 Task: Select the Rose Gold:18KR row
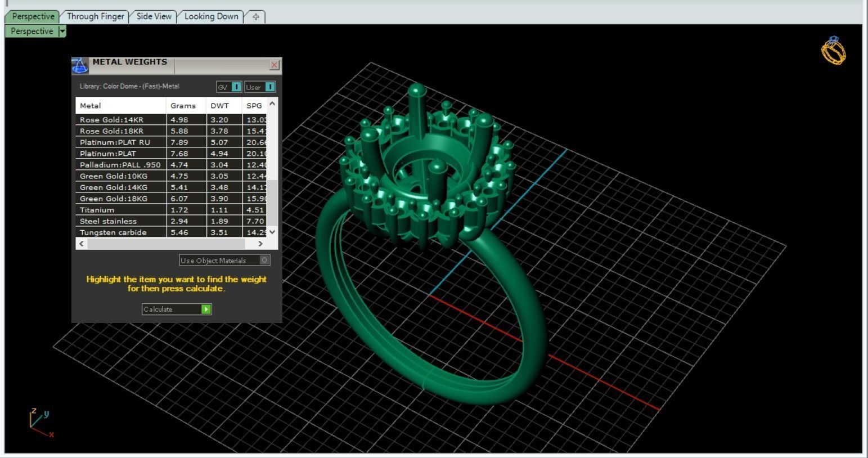(x=171, y=131)
